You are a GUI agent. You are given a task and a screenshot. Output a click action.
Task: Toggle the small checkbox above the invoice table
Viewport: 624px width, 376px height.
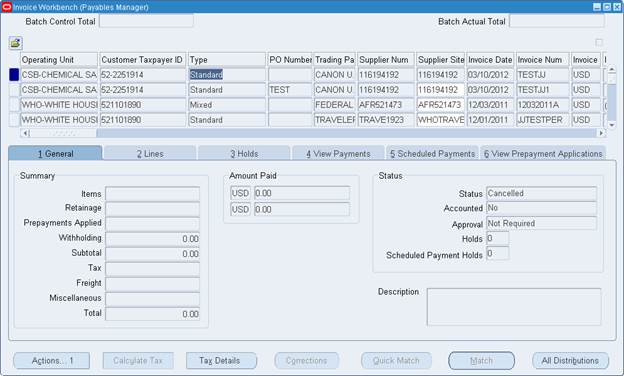click(x=599, y=42)
